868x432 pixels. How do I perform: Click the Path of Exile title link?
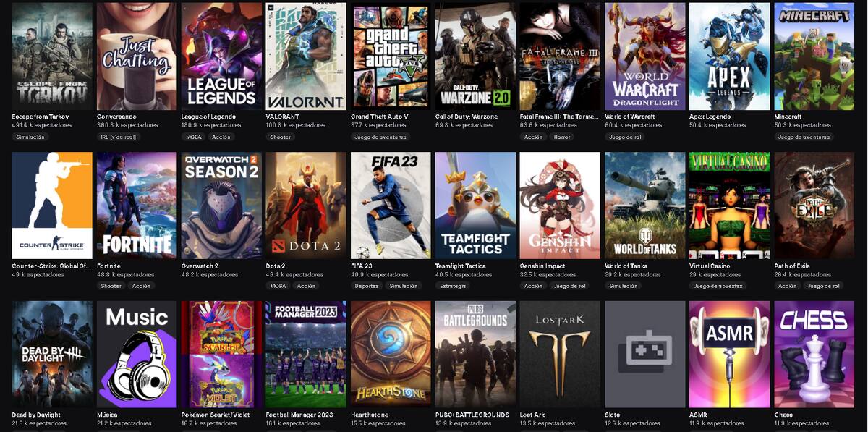coord(792,266)
